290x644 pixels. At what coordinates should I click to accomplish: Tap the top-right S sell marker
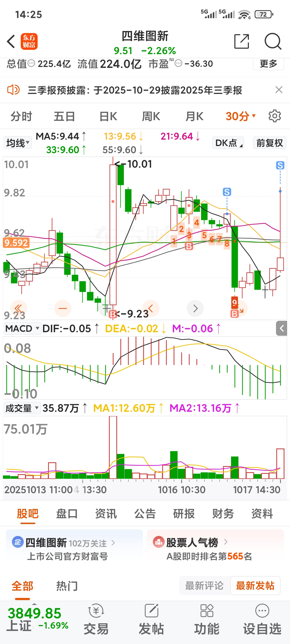[280, 165]
